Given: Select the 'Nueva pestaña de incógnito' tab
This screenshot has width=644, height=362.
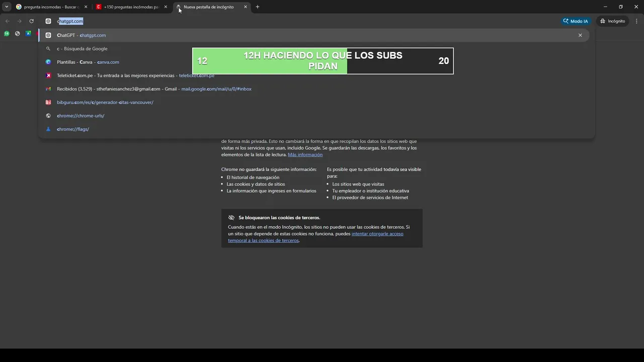Looking at the screenshot, I should click(211, 7).
